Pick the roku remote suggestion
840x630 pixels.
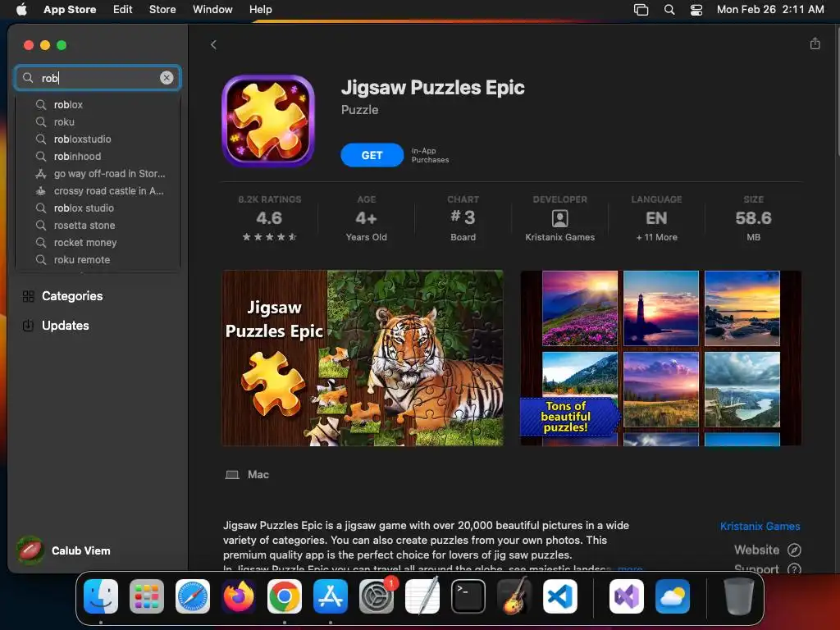(x=98, y=259)
